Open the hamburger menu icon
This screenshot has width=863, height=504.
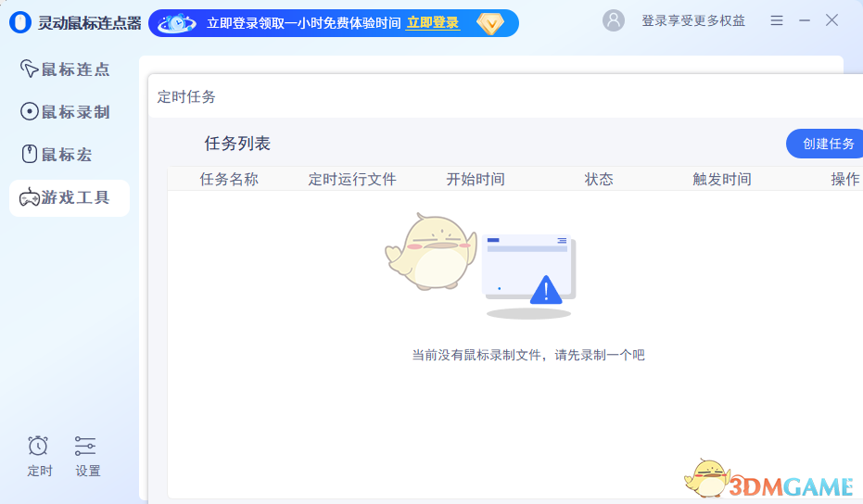(x=777, y=21)
